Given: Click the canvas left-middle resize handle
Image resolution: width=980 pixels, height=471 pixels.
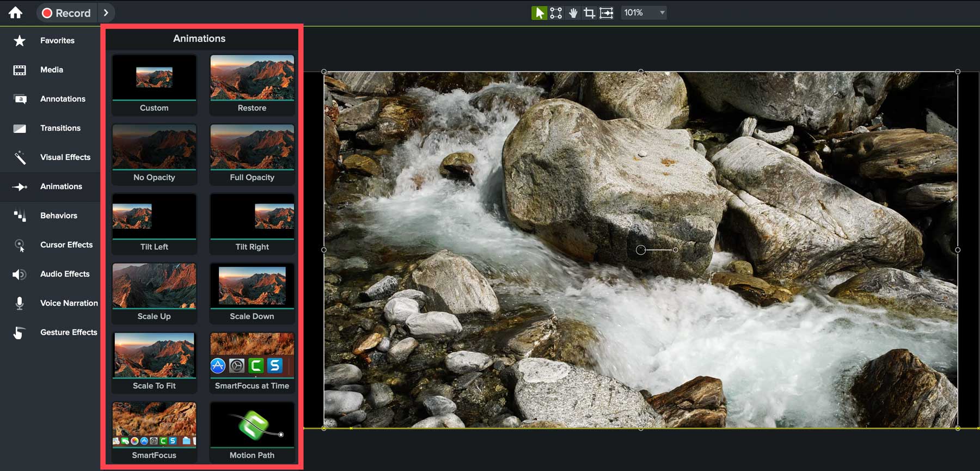Looking at the screenshot, I should click(x=324, y=250).
